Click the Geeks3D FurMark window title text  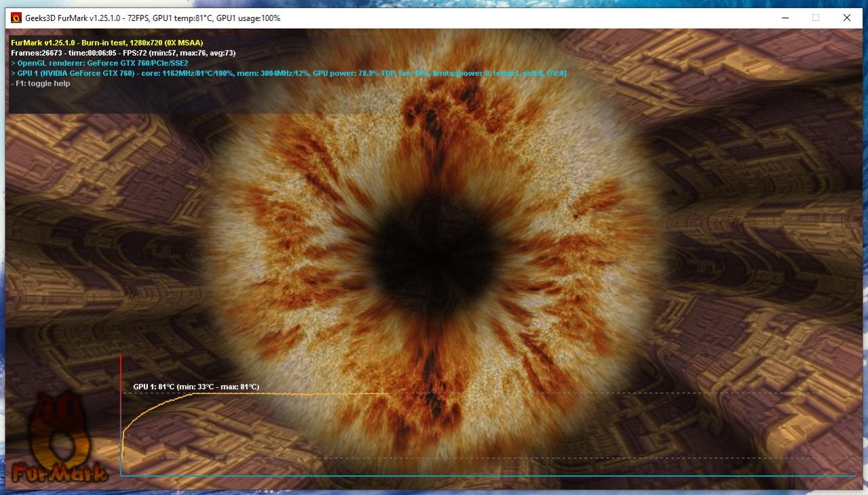[153, 18]
